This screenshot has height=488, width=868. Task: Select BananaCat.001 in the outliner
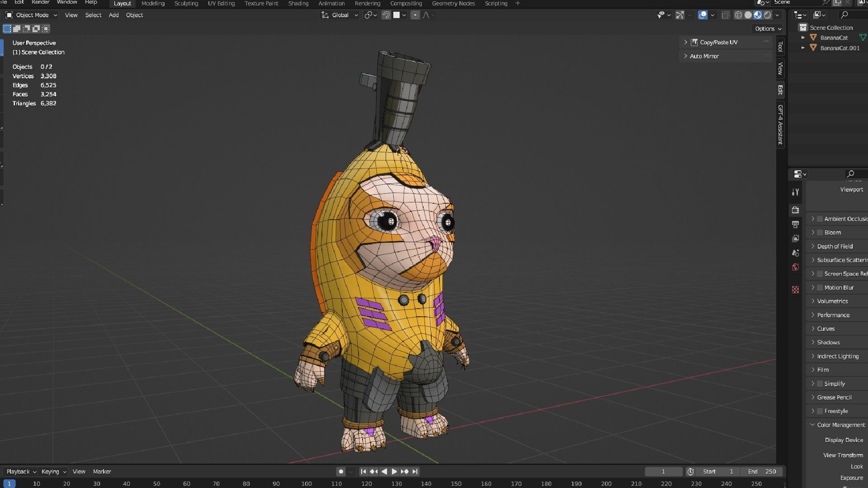(840, 48)
